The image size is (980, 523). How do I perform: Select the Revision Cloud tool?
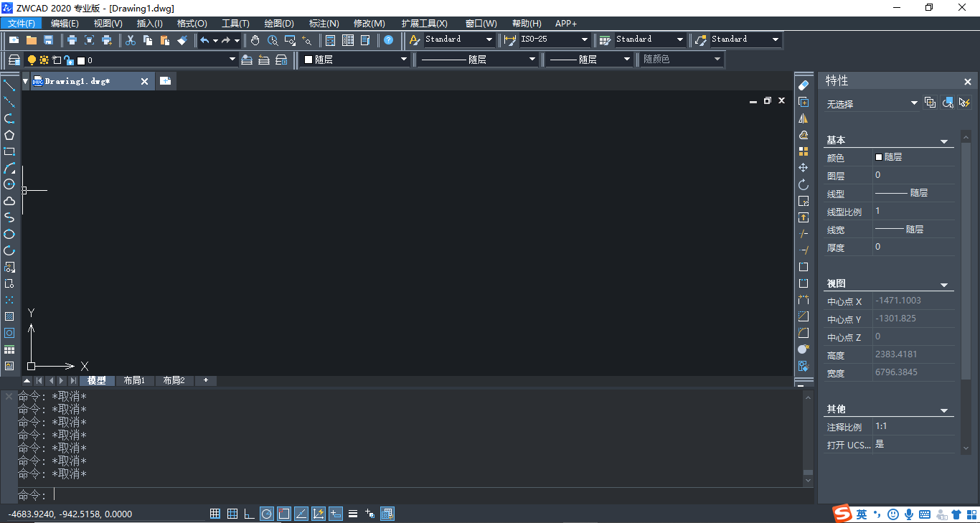[x=9, y=201]
